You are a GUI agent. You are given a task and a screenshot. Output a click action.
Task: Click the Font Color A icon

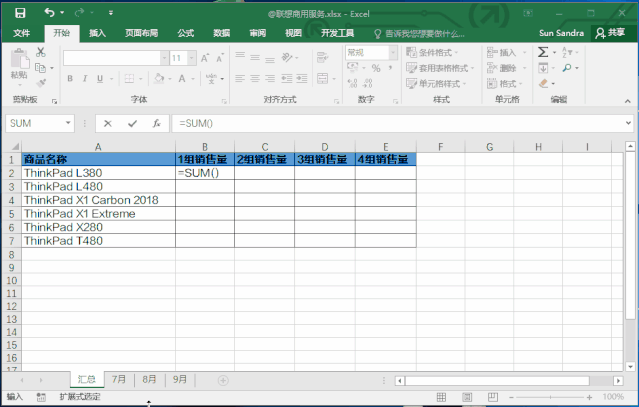182,79
